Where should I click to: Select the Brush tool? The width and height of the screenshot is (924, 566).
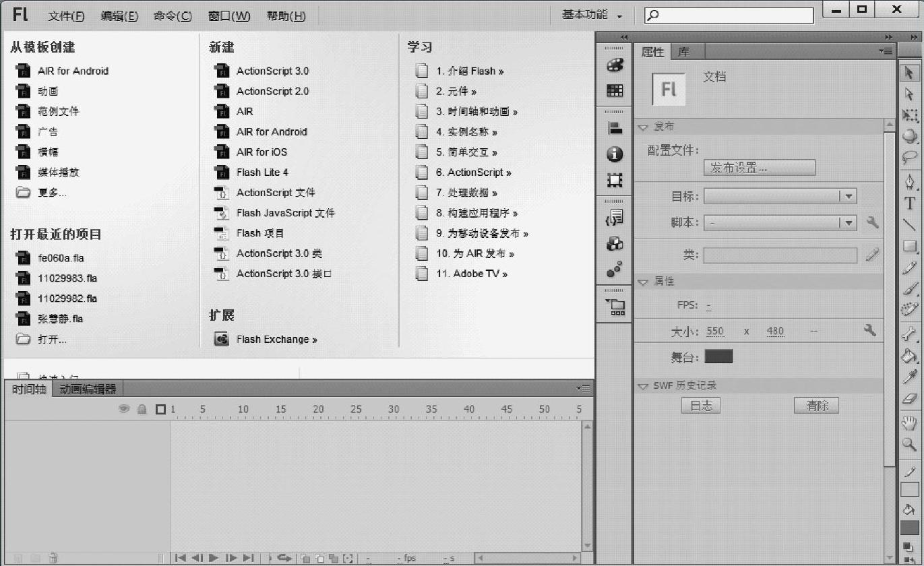[909, 288]
